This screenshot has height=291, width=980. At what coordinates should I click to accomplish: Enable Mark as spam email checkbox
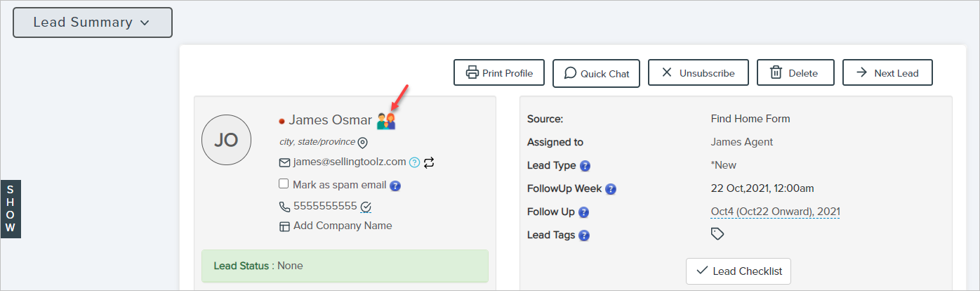[284, 184]
